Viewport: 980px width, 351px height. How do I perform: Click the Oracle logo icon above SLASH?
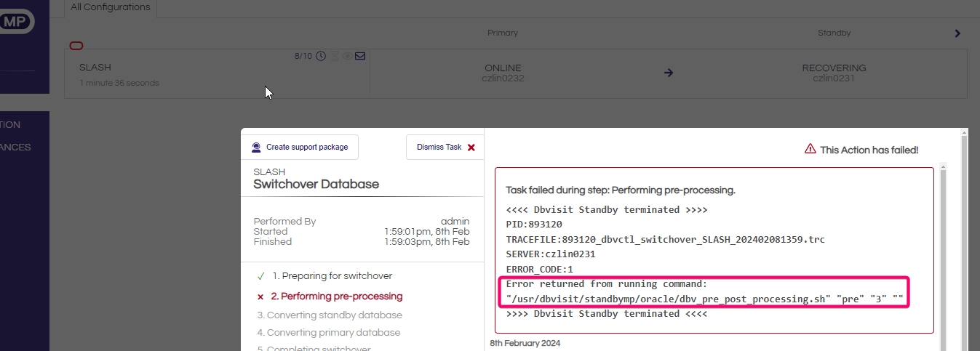click(x=76, y=46)
